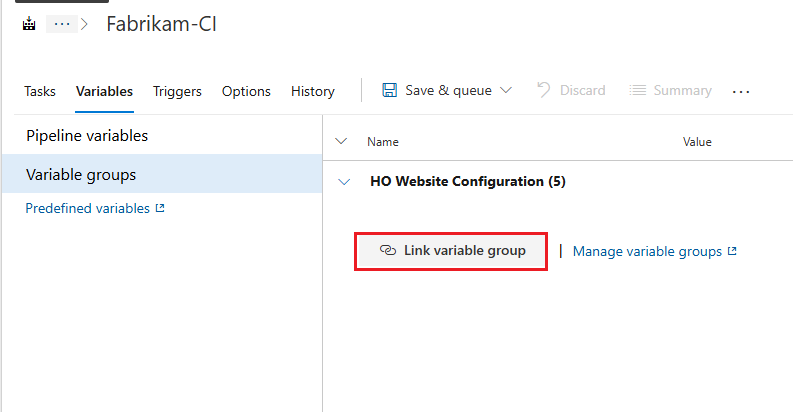Expand the Save & queue dropdown arrow
The height and width of the screenshot is (412, 793).
click(x=505, y=90)
